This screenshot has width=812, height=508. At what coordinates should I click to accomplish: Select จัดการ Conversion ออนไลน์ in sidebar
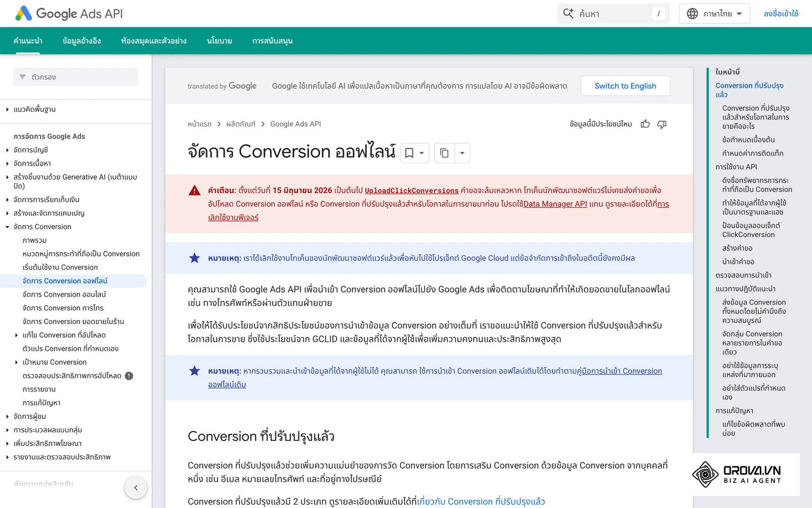(64, 295)
